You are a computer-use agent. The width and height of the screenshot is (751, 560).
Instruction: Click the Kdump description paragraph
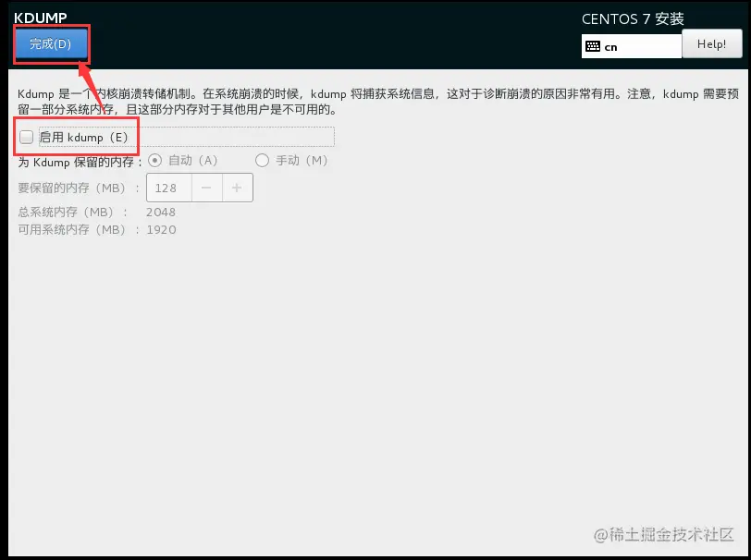coord(378,102)
